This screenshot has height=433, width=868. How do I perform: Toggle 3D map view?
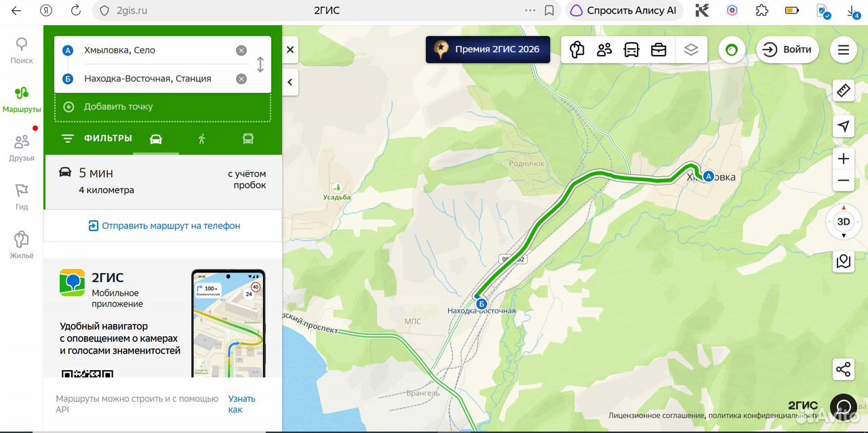click(844, 222)
